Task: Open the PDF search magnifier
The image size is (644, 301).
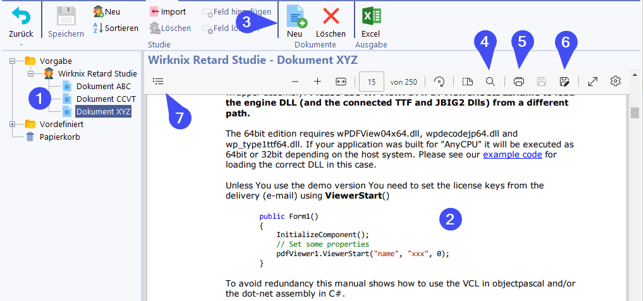Action: [490, 82]
